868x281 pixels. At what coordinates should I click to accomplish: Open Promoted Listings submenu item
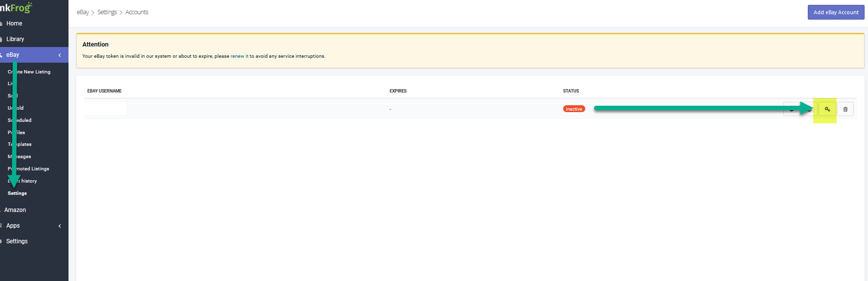28,169
